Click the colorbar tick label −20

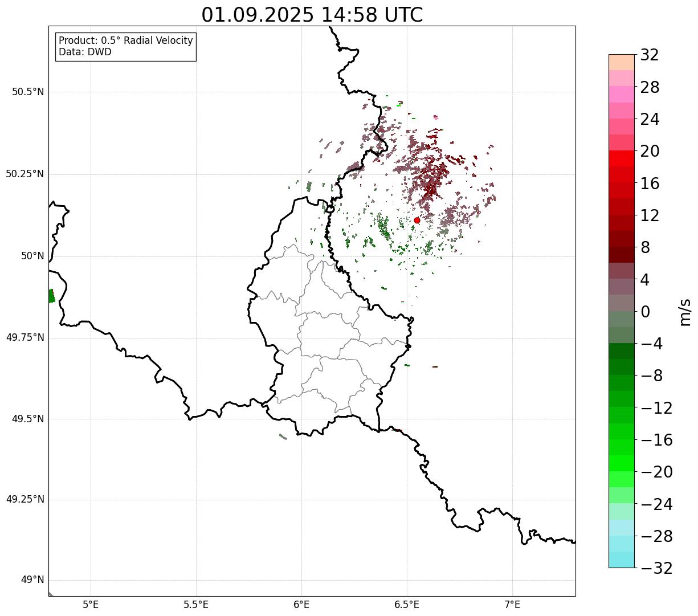tap(656, 472)
